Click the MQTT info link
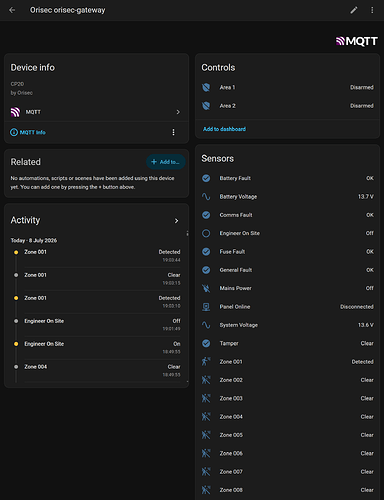Viewport: 384px width, 500px height. [x=28, y=132]
